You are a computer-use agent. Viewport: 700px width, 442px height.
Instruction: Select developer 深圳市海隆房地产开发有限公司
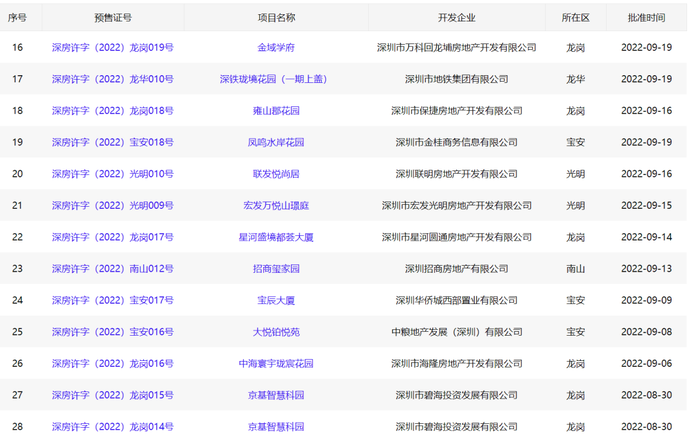point(456,363)
